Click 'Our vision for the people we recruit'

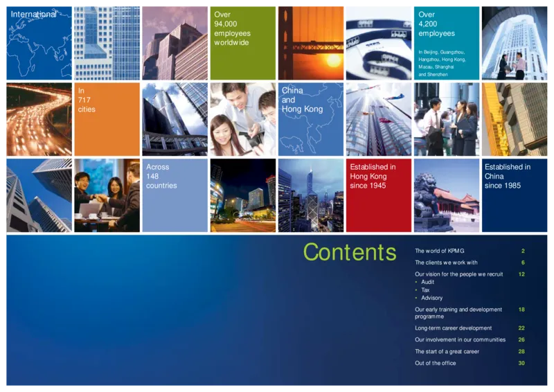point(458,274)
